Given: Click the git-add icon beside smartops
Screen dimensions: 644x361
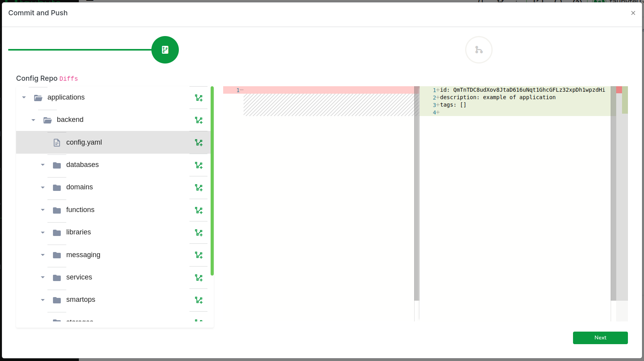Looking at the screenshot, I should point(199,300).
